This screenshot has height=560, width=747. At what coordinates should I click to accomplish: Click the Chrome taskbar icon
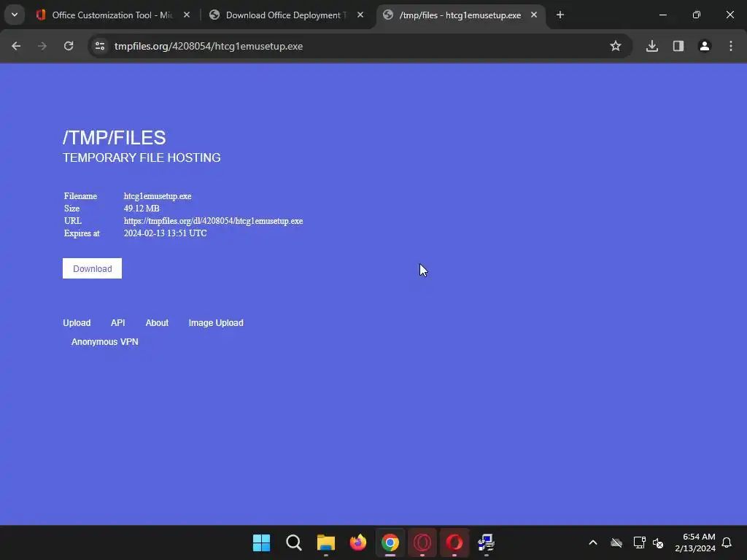tap(390, 542)
